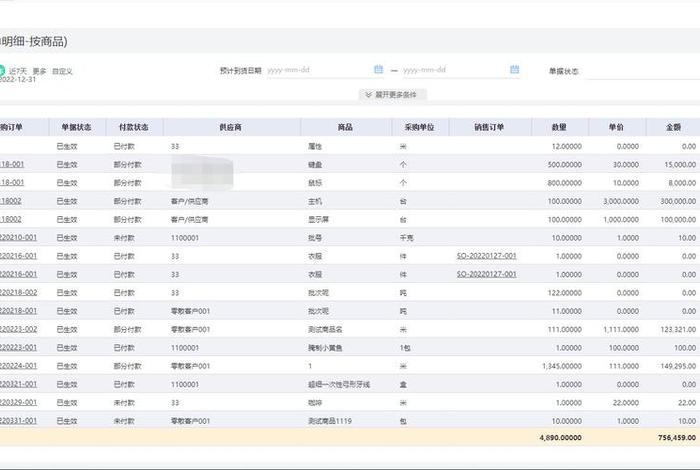Select the 属性 product cell
Viewport: 700px width, 470px height.
pyautogui.click(x=315, y=146)
